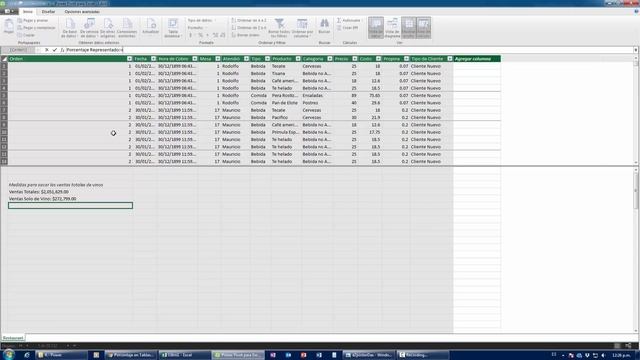
Task: Click the fx insert function icon
Action: [x=62, y=50]
